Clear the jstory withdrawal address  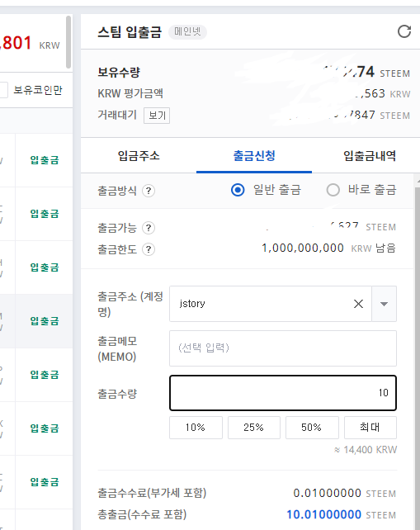[x=358, y=304]
